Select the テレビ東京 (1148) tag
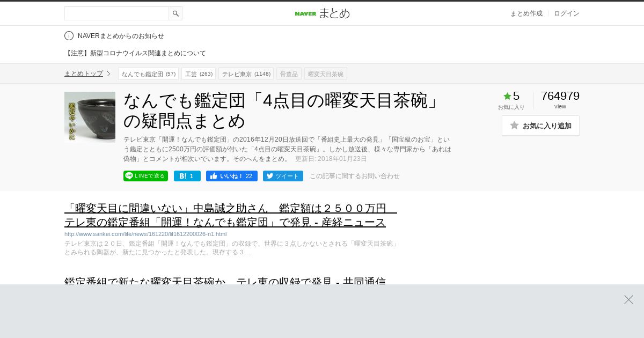 pyautogui.click(x=246, y=74)
